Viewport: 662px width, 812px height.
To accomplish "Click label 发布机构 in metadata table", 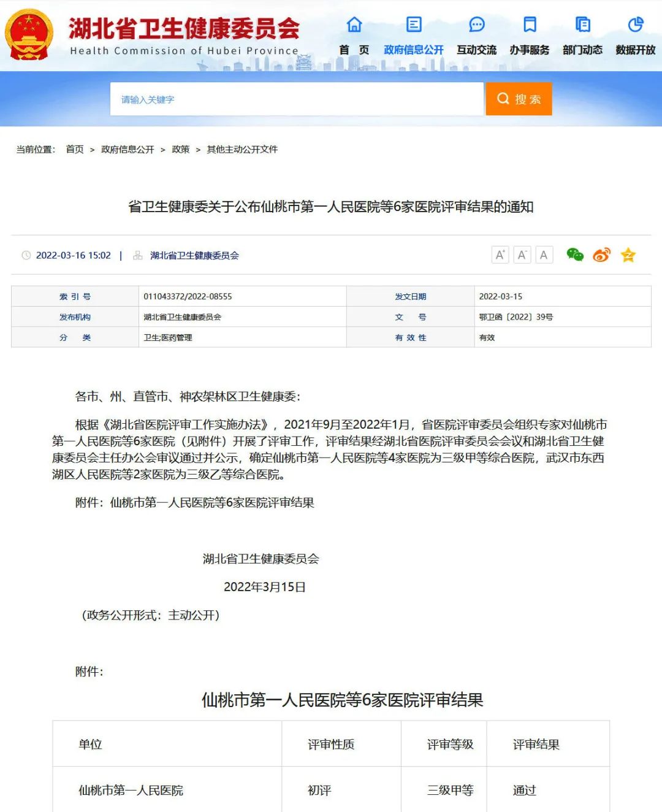I will (75, 317).
